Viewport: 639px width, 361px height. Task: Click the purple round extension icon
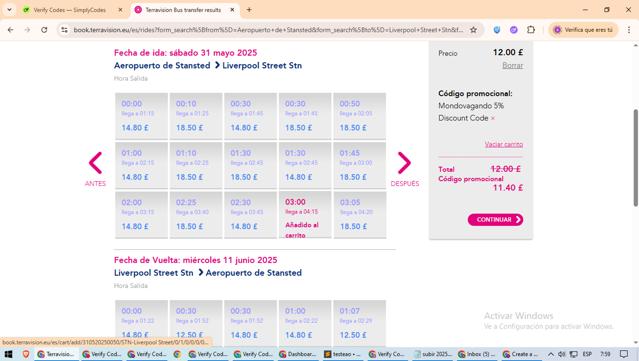tap(513, 30)
